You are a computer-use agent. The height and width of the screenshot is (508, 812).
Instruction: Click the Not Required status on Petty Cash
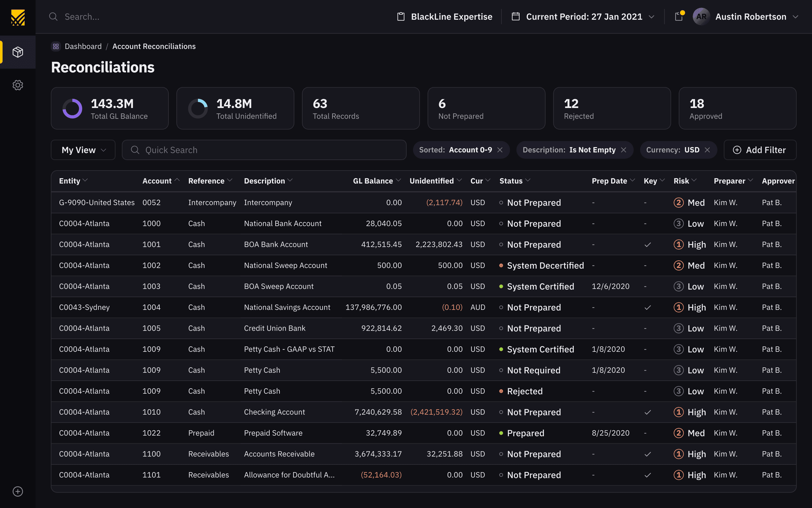(x=534, y=370)
